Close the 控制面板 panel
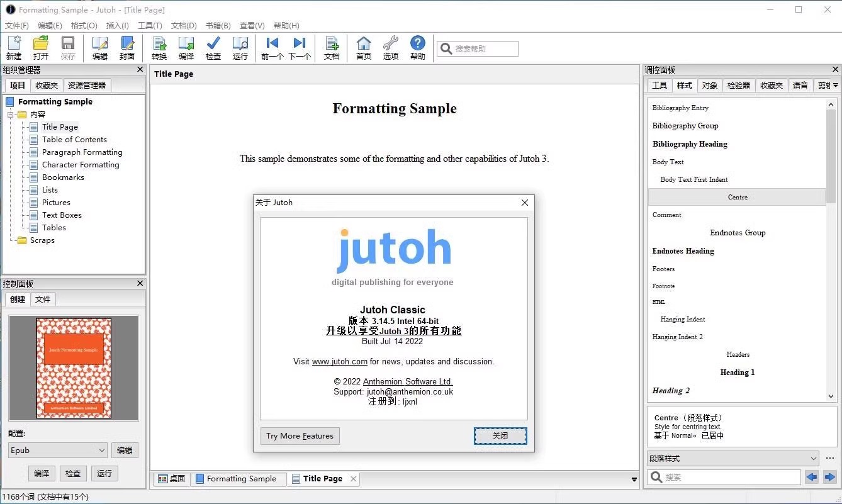This screenshot has width=842, height=504. 140,284
